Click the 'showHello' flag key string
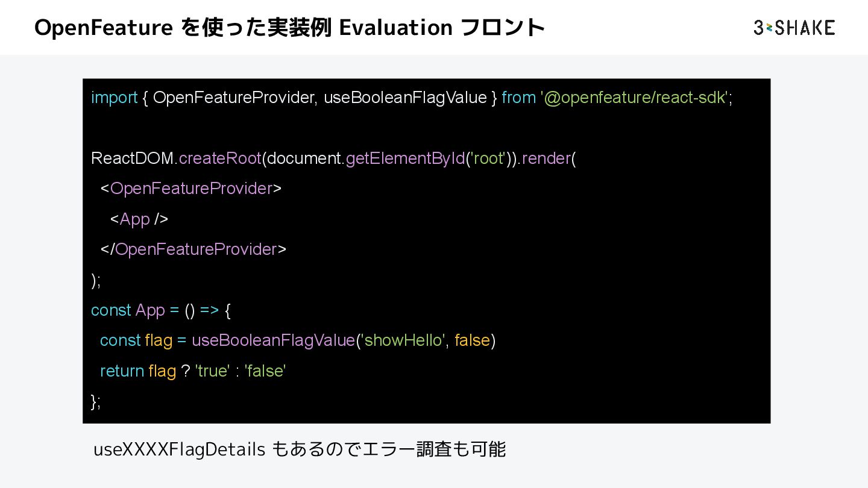Viewport: 868px width, 488px height. [404, 340]
